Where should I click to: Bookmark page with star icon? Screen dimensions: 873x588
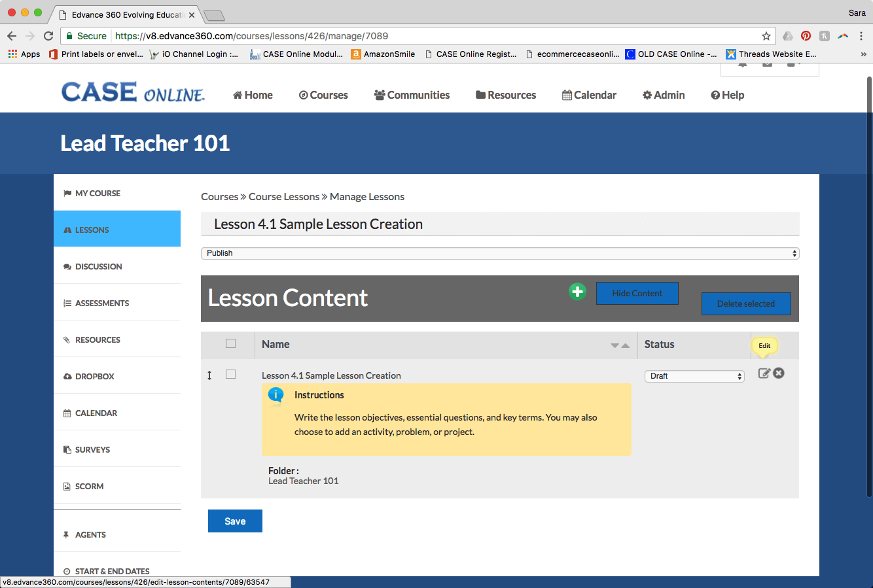pos(766,36)
